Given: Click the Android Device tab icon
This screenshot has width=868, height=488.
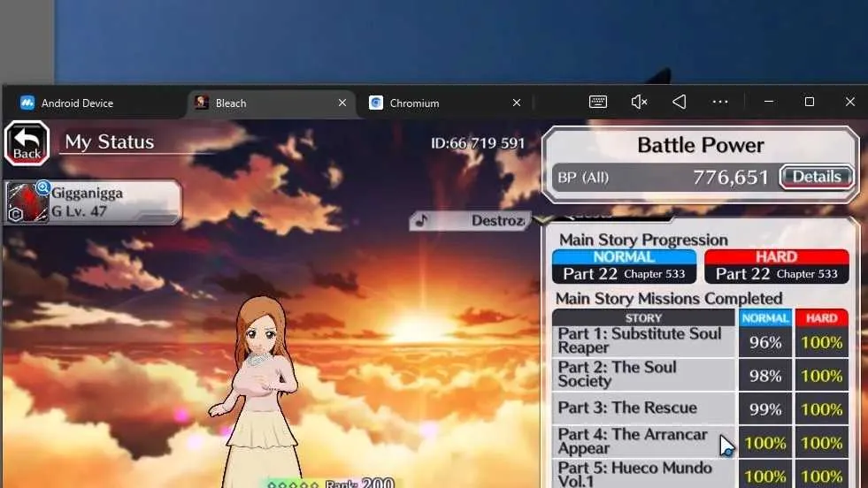Looking at the screenshot, I should tap(27, 103).
